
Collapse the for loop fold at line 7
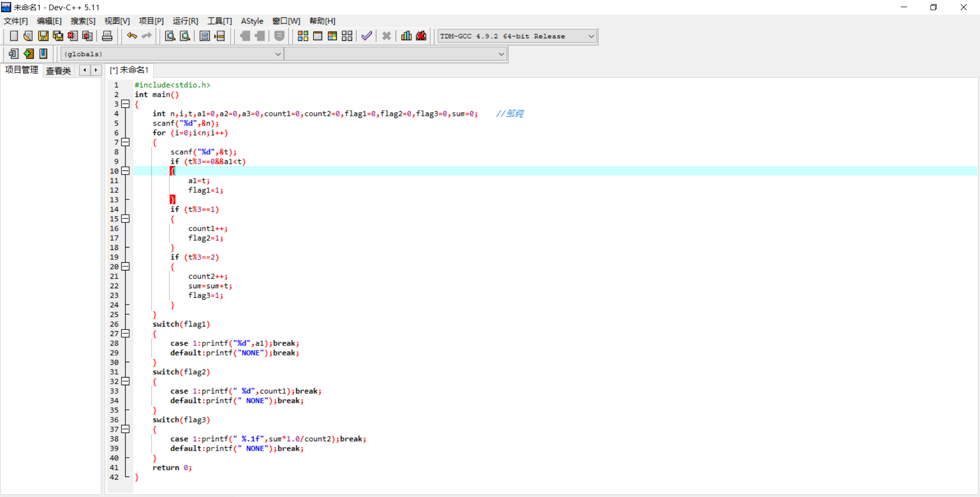[126, 142]
